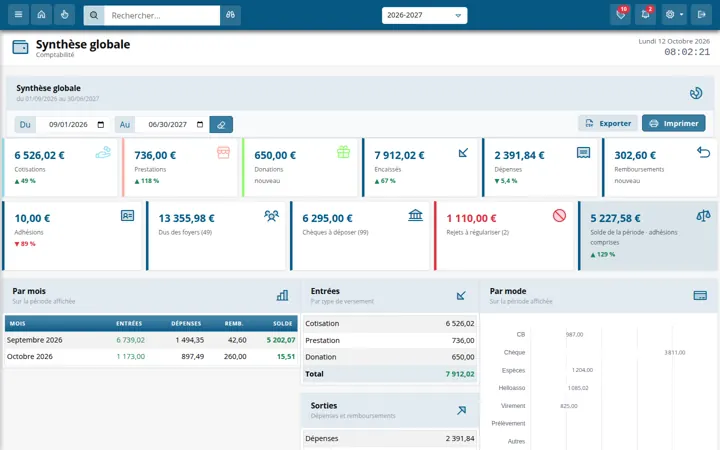The width and height of the screenshot is (720, 450).
Task: Click the Adhésions ID card icon
Action: (x=127, y=215)
